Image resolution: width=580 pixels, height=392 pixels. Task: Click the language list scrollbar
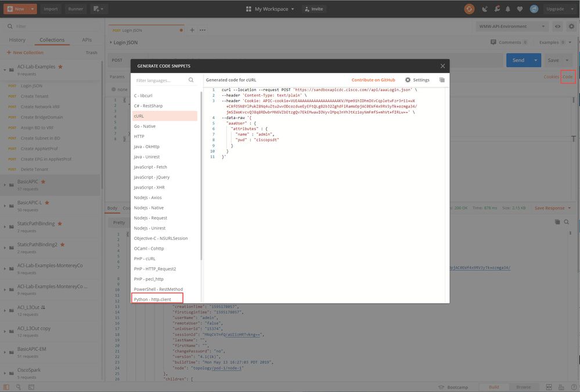pyautogui.click(x=201, y=176)
